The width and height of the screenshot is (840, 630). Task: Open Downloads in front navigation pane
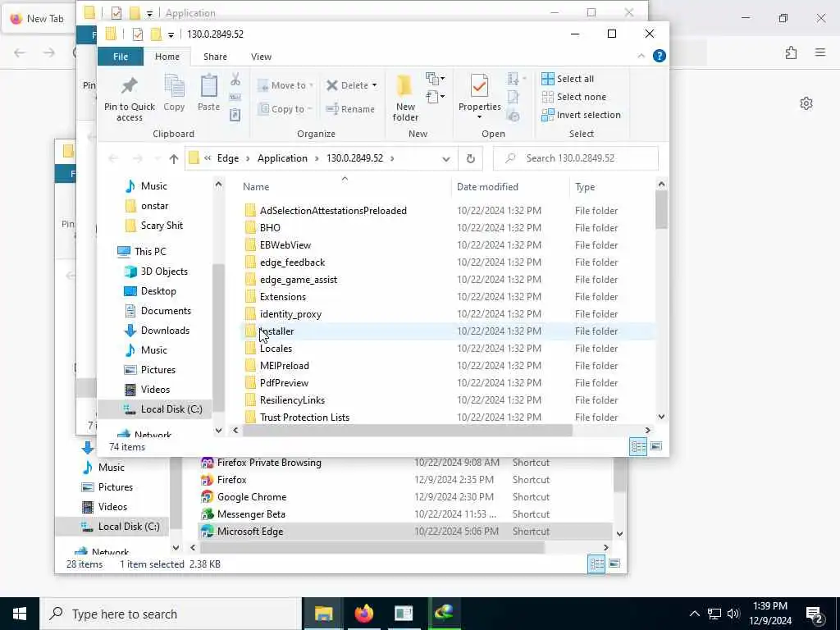coord(165,331)
